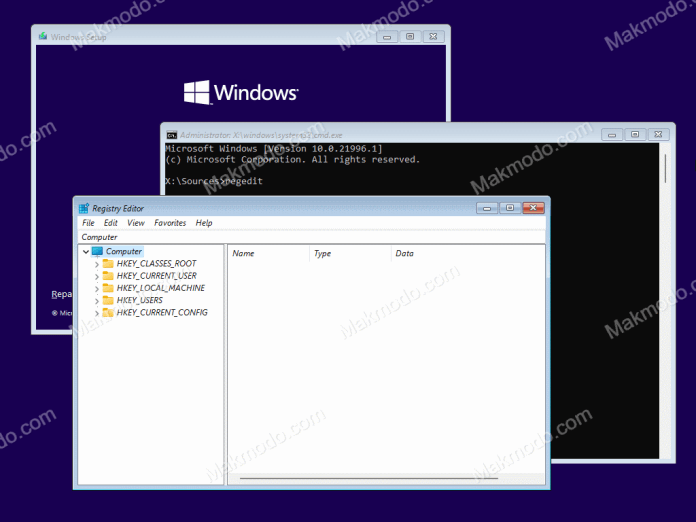Select HKEY_CURRENT_USER in the tree
The width and height of the screenshot is (696, 522).
pos(157,276)
